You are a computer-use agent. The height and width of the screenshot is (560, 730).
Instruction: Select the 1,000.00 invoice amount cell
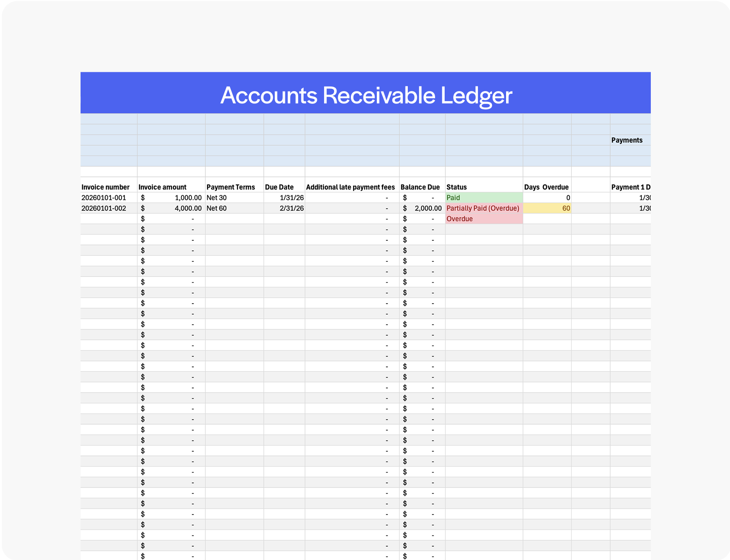coord(171,198)
